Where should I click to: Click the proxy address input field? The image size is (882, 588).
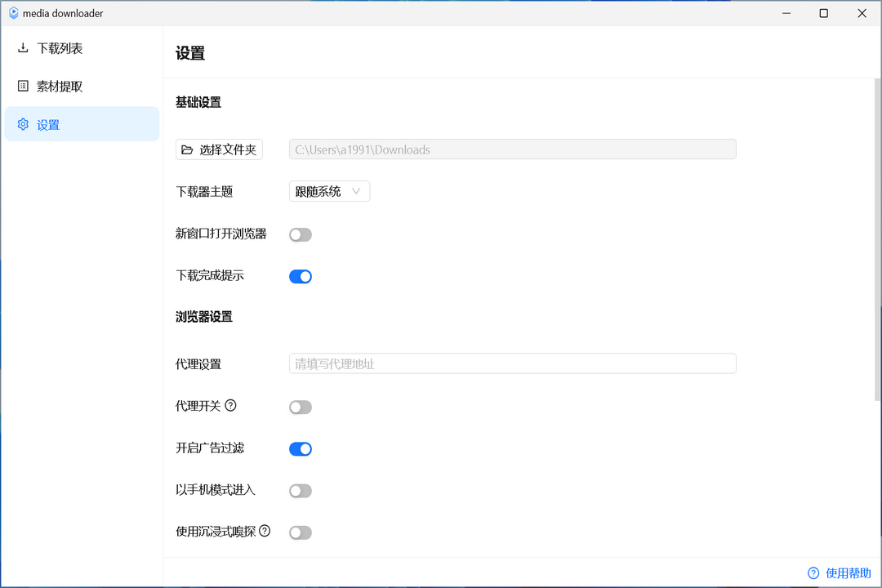(512, 363)
